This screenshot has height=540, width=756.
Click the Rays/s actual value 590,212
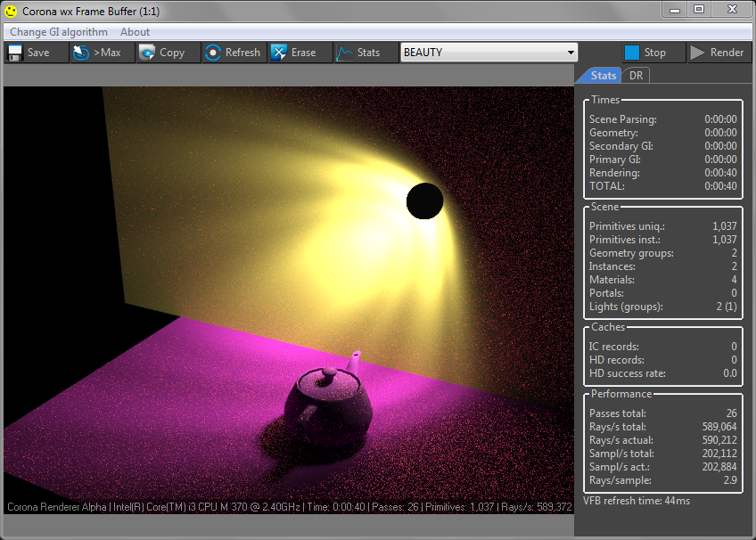click(x=719, y=440)
